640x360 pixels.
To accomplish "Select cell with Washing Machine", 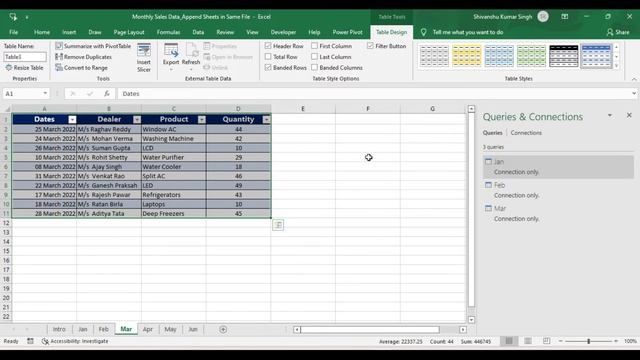I will coord(174,138).
